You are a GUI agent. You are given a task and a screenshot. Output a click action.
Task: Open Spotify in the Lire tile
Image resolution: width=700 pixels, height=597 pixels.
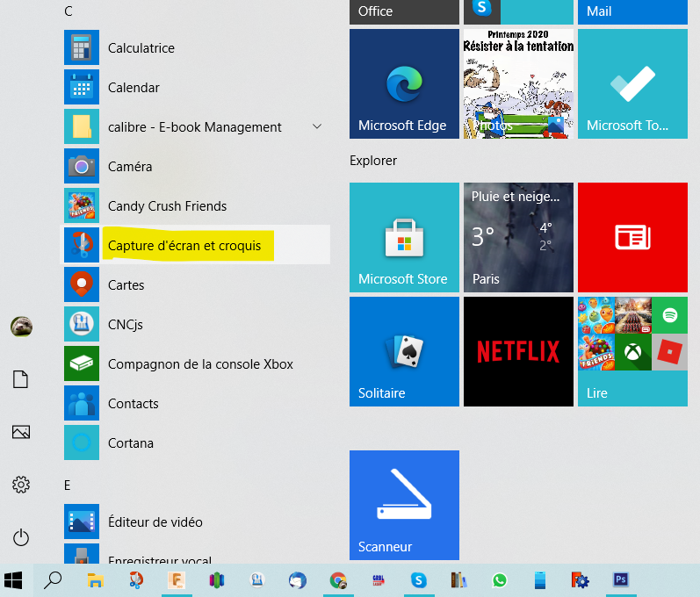pyautogui.click(x=669, y=315)
